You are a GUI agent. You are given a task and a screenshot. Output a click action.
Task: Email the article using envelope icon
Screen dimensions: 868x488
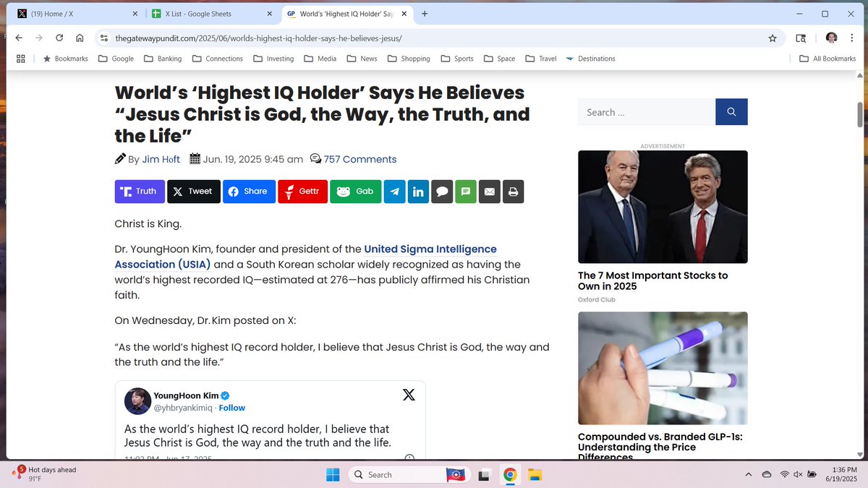pyautogui.click(x=490, y=192)
